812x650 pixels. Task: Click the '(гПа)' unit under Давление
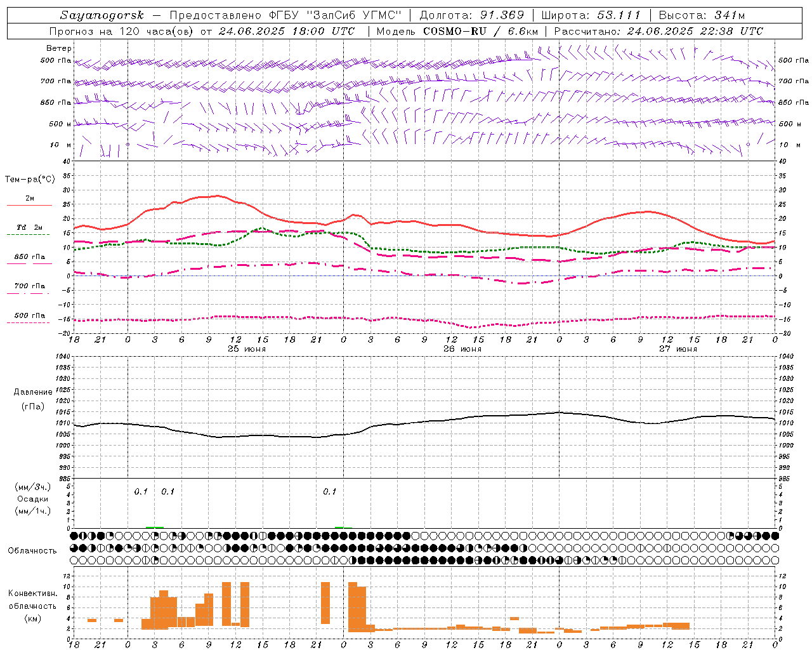33,407
